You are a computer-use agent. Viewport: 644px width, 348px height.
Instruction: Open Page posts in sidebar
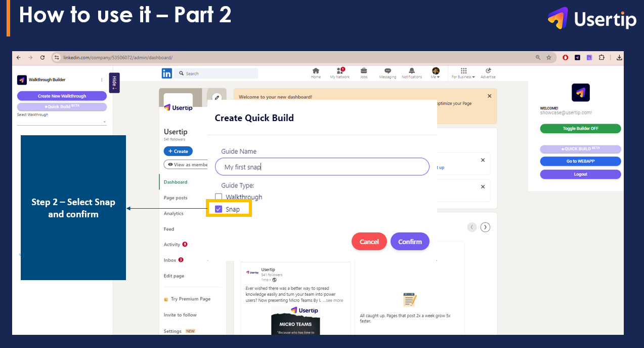tap(176, 198)
